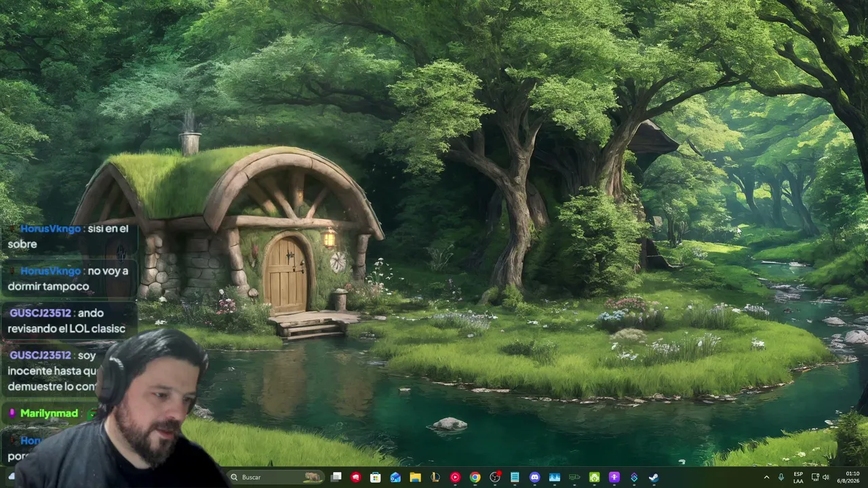
Task: Open YouTube Music from the taskbar
Action: 455,477
